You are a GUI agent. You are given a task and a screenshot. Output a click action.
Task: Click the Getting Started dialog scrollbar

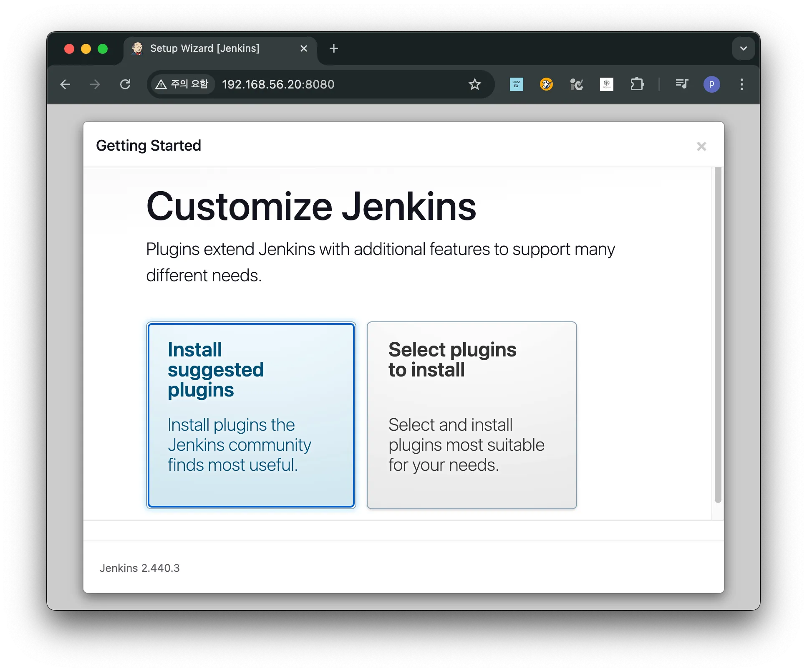click(x=718, y=334)
